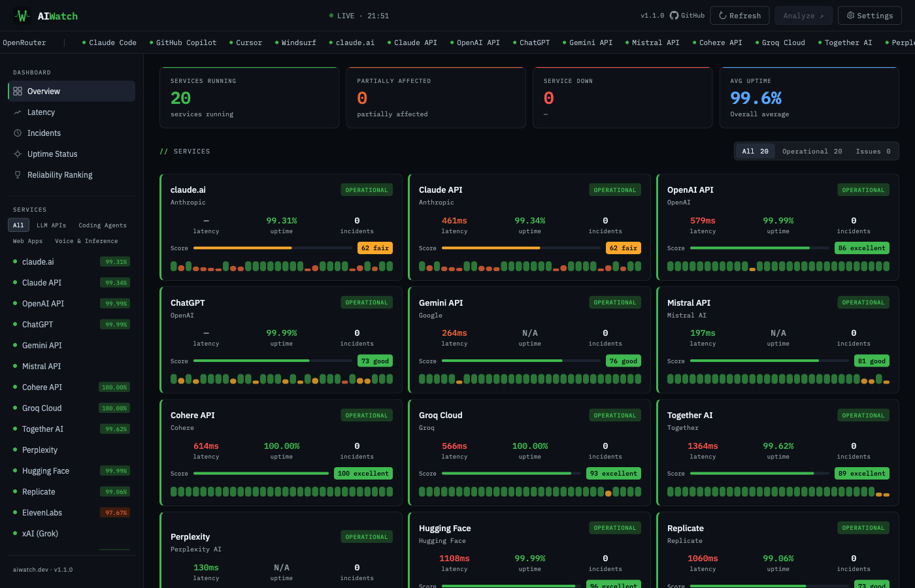Show only Operational 20 services
This screenshot has height=588, width=915.
click(812, 151)
